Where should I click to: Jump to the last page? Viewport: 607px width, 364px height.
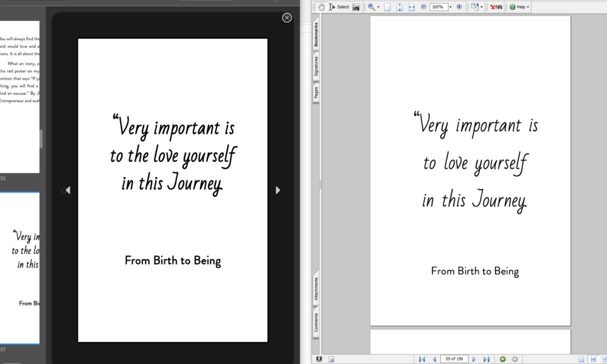point(487,359)
